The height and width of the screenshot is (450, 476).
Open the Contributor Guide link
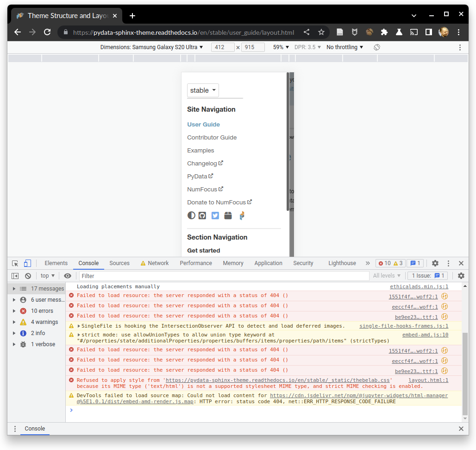tap(212, 137)
